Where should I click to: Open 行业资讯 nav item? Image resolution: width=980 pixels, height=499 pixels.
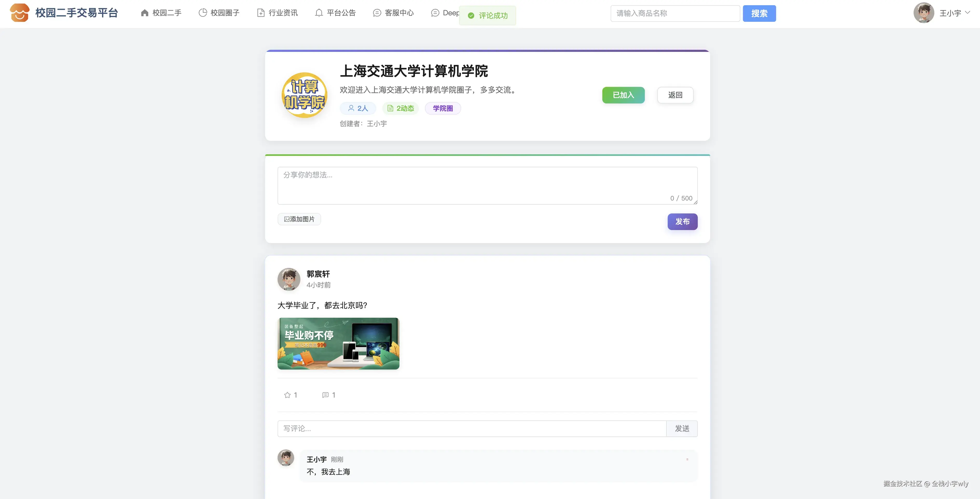click(277, 13)
